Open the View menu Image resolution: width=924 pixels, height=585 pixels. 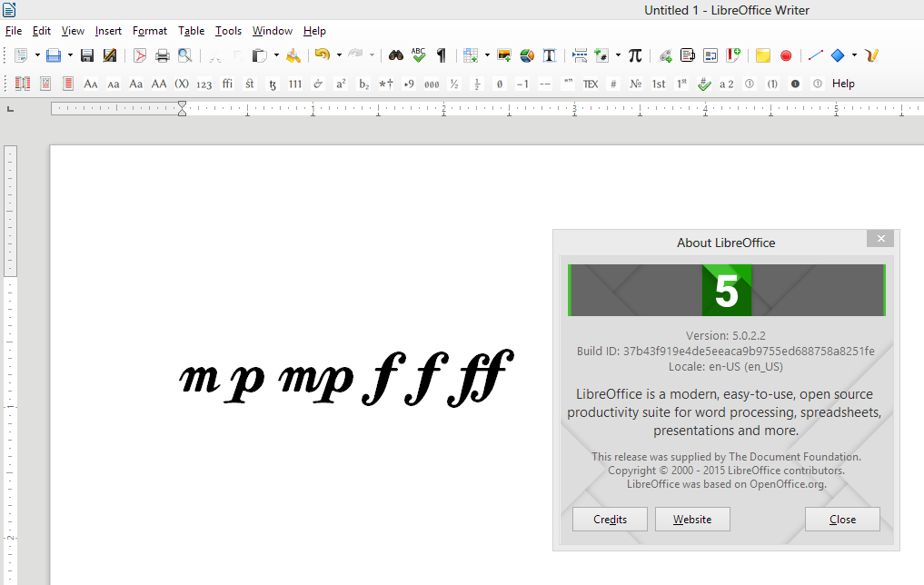point(73,31)
